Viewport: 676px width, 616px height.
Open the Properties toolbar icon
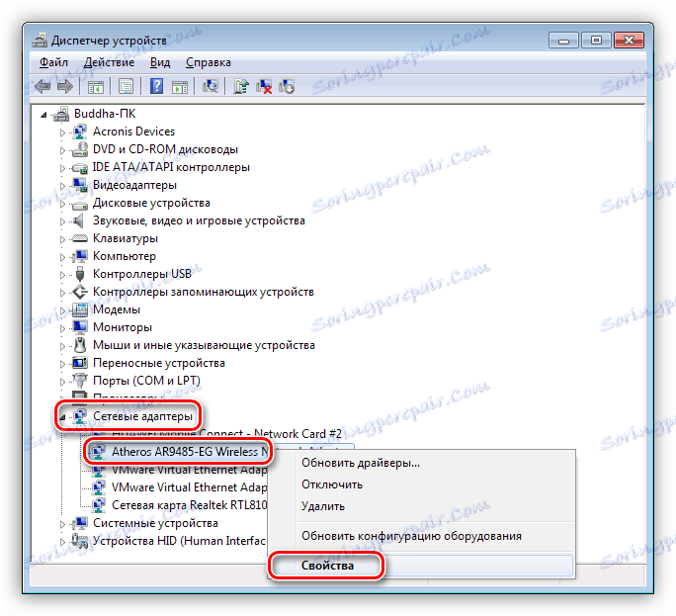pyautogui.click(x=126, y=87)
